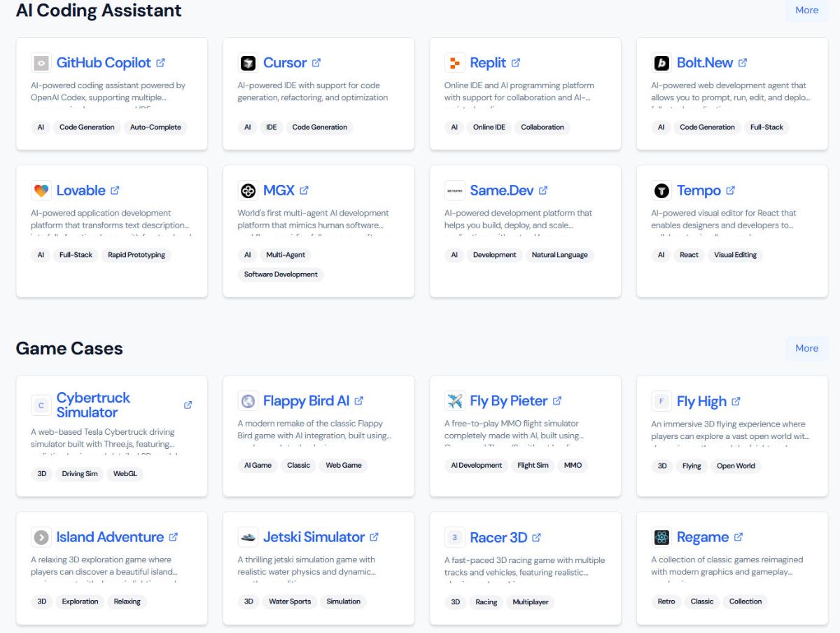
Task: Open the Replit title link
Action: click(x=488, y=62)
